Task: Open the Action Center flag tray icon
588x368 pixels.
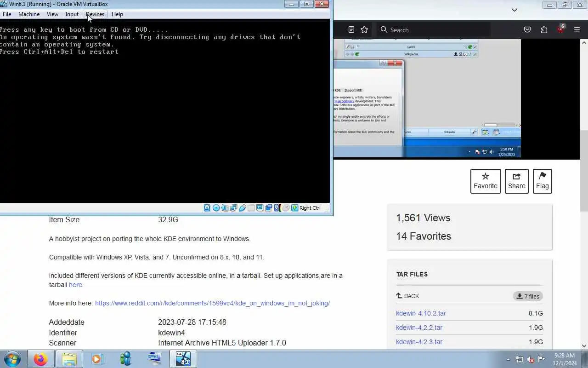Action: [x=541, y=359]
